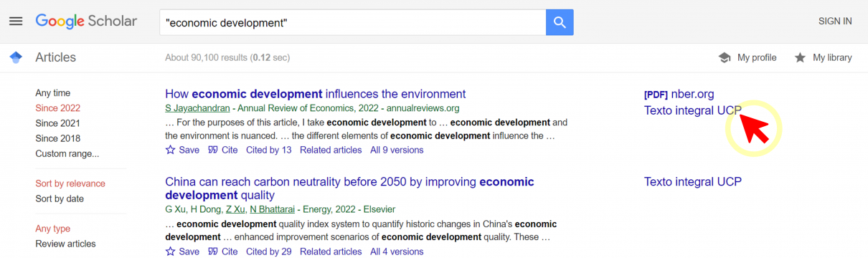Choose Sort by date
Screen dimensions: 868x258
60,199
